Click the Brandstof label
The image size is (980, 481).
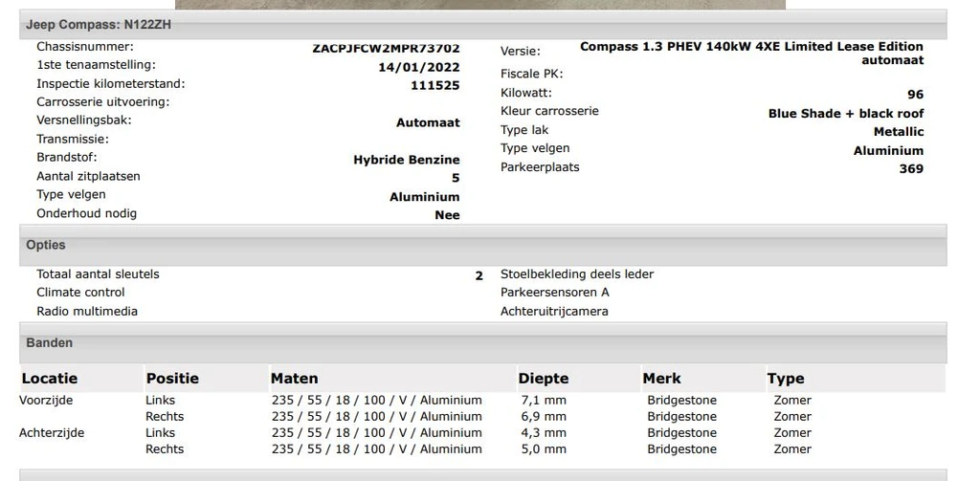coord(67,158)
